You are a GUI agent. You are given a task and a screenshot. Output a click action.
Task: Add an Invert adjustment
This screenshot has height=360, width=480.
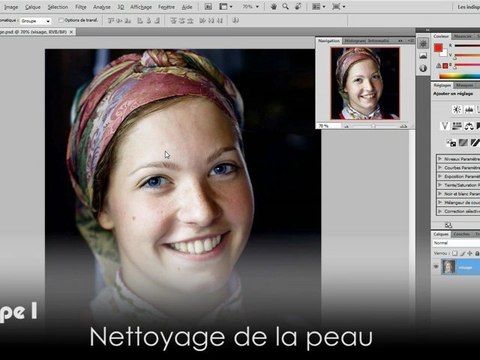pyautogui.click(x=452, y=143)
